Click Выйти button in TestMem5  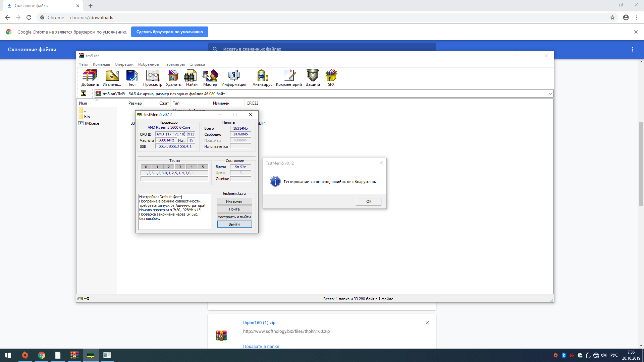tap(234, 224)
